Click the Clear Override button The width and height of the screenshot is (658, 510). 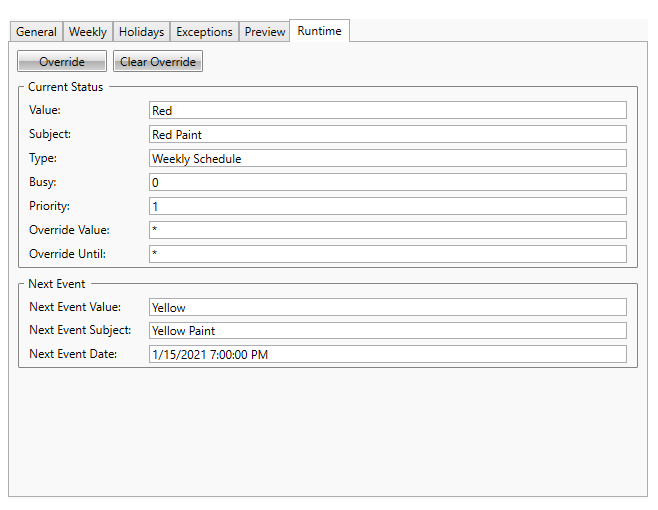pos(158,62)
